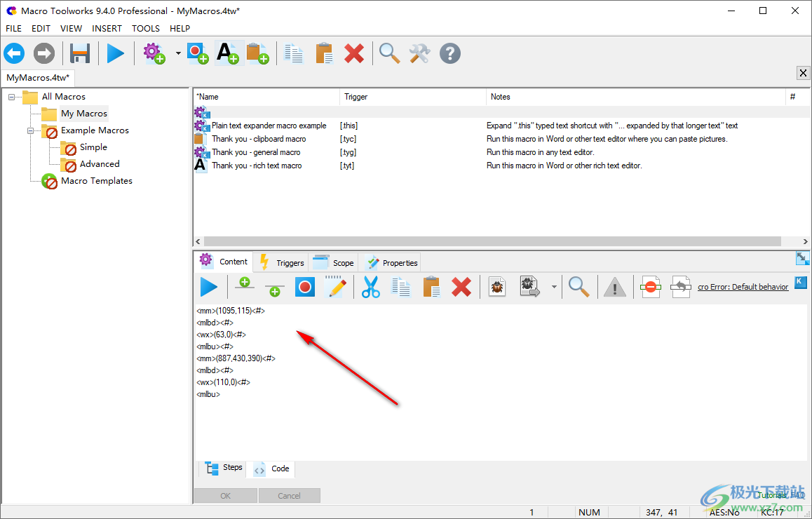Select the Advanced folder in the tree
Image resolution: width=812 pixels, height=519 pixels.
[x=100, y=163]
